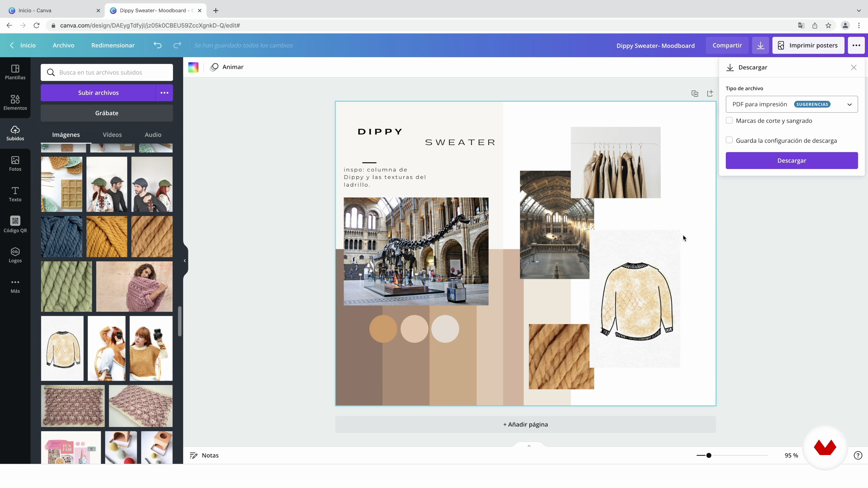
Task: Check Guarda la configuración de descarga
Action: pos(729,140)
